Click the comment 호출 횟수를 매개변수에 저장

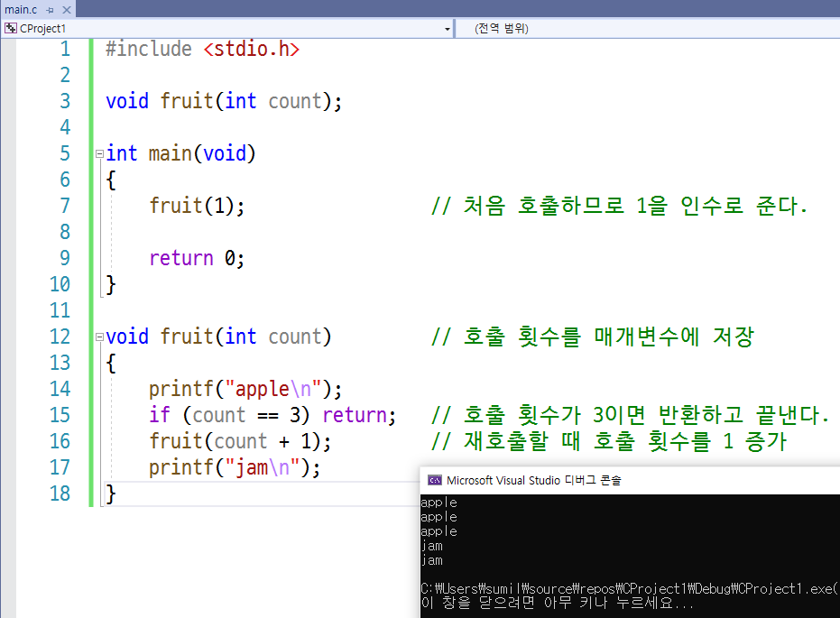pyautogui.click(x=593, y=337)
